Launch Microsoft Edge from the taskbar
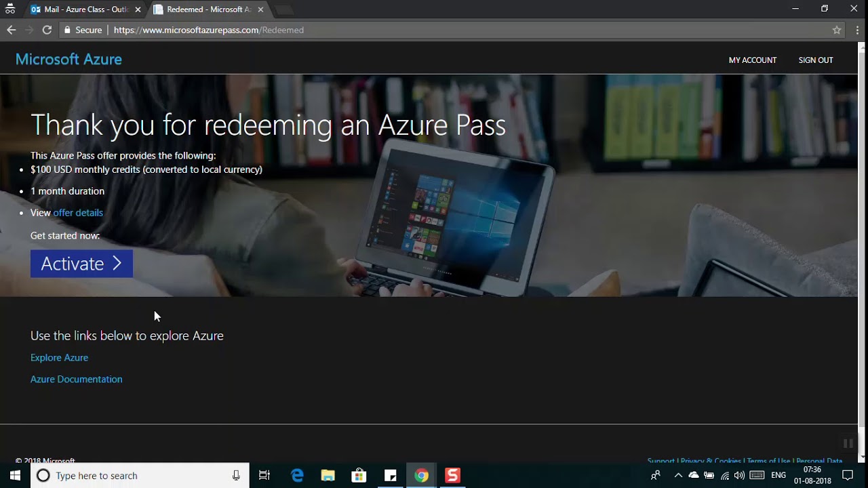 point(297,476)
